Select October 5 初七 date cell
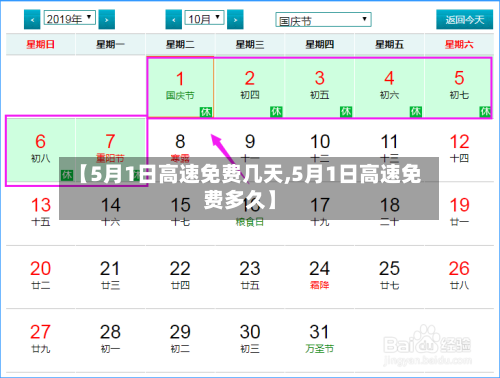The height and width of the screenshot is (378, 500). pyautogui.click(x=459, y=87)
